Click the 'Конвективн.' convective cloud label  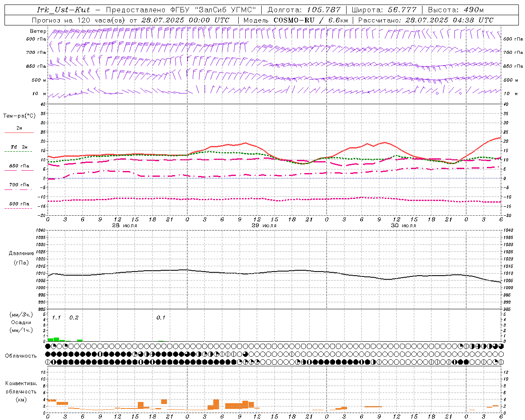pyautogui.click(x=21, y=383)
